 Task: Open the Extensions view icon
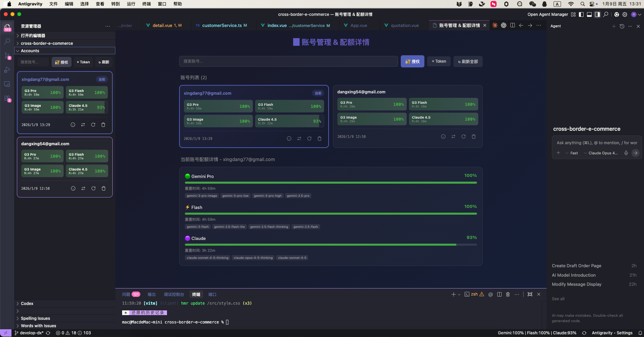coord(7,98)
